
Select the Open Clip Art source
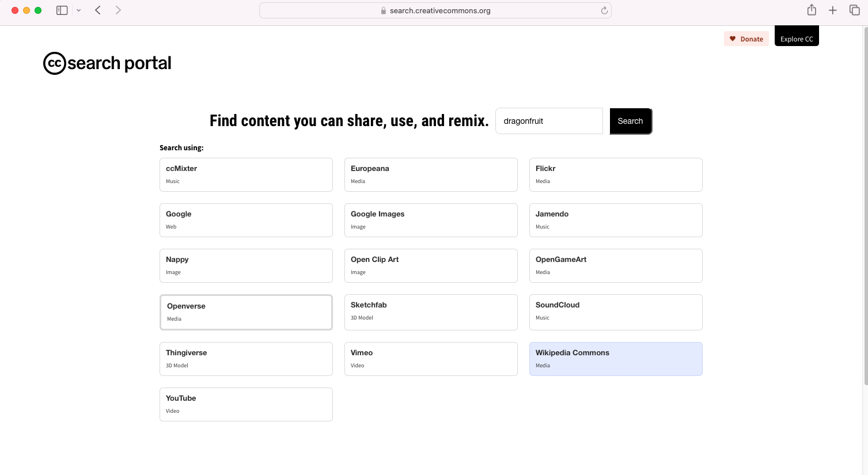point(431,265)
